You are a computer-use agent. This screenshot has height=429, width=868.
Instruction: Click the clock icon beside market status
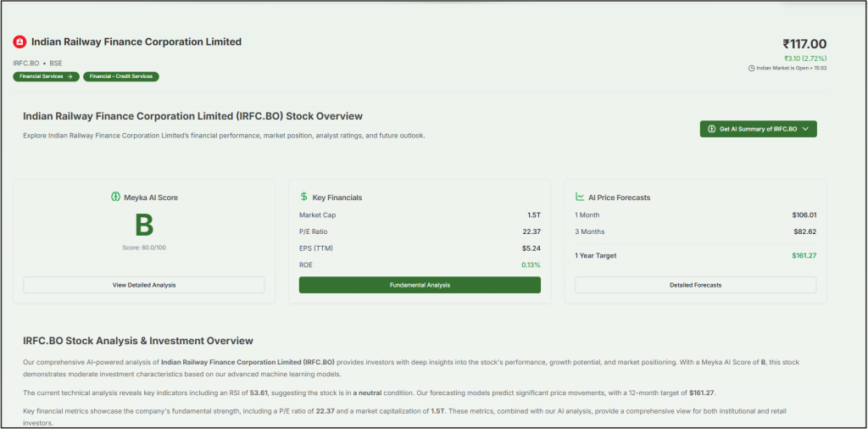[751, 68]
